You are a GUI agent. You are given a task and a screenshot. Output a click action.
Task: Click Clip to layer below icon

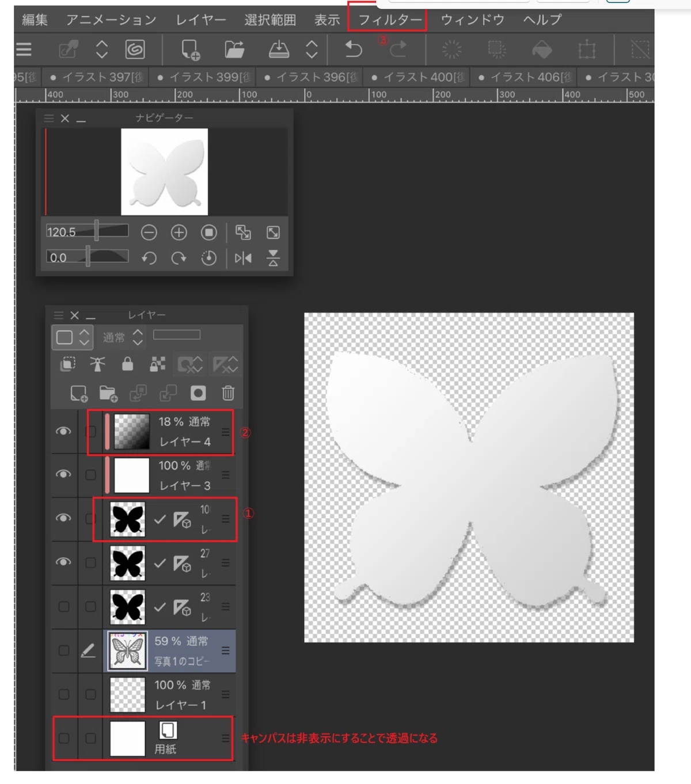(68, 364)
